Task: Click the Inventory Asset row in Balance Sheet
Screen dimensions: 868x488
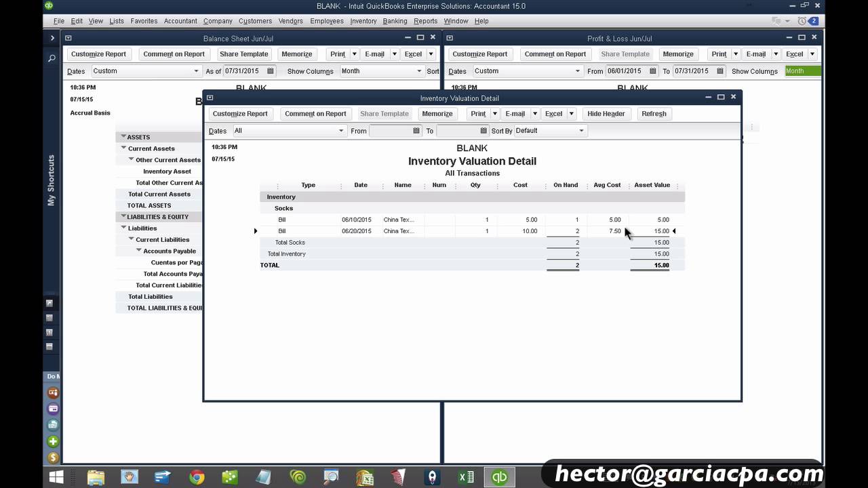Action: [x=167, y=171]
